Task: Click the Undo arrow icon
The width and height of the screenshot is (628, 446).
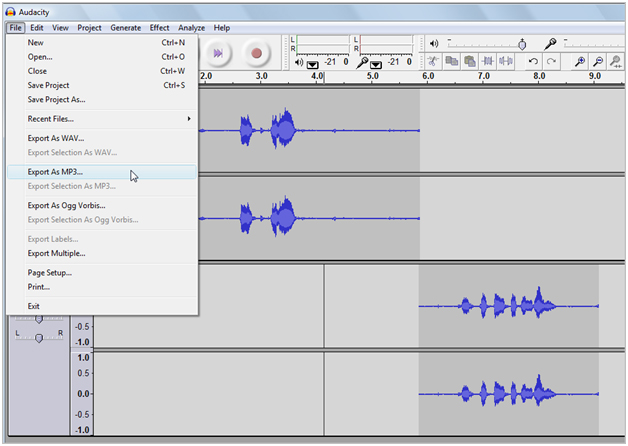Action: point(533,61)
